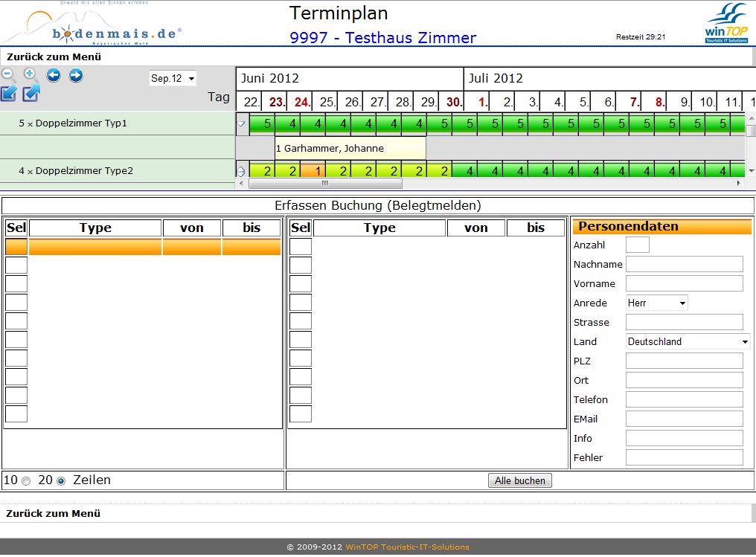
Task: Click the winTOP logo
Action: (726, 24)
